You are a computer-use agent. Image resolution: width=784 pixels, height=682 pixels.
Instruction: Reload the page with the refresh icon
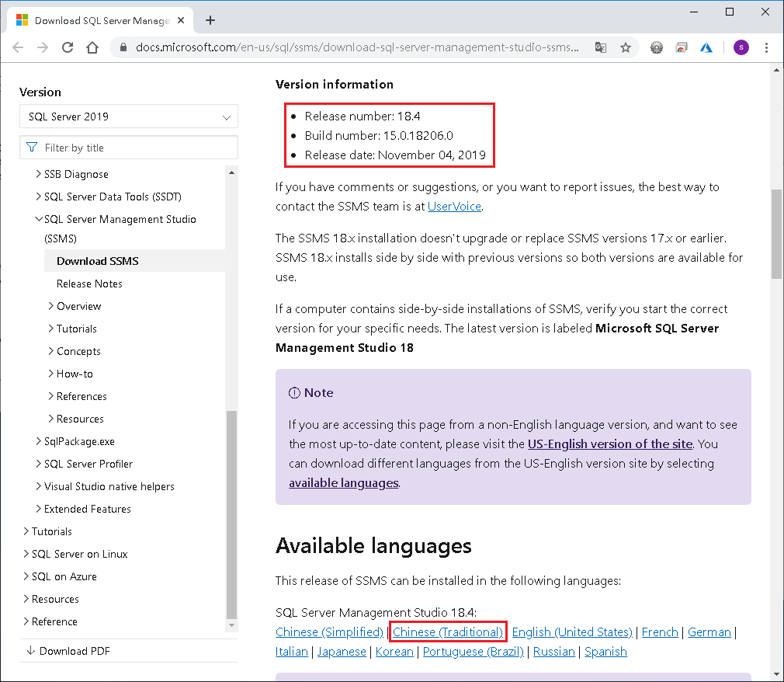click(x=68, y=47)
